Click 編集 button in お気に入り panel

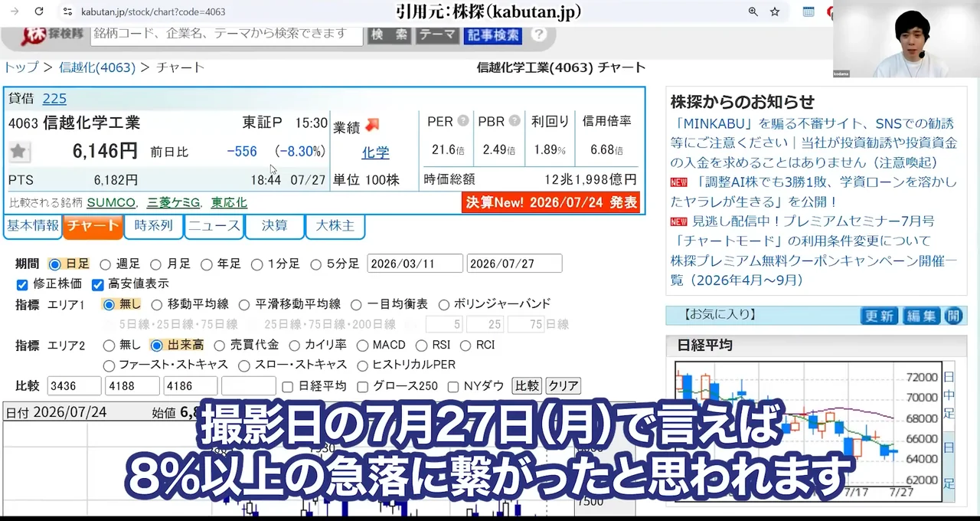pyautogui.click(x=921, y=316)
